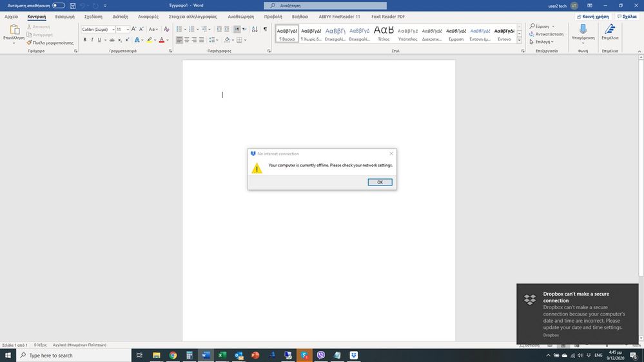Click in the Αναζήτηση search box
Image resolution: width=644 pixels, height=362 pixels.
326,6
